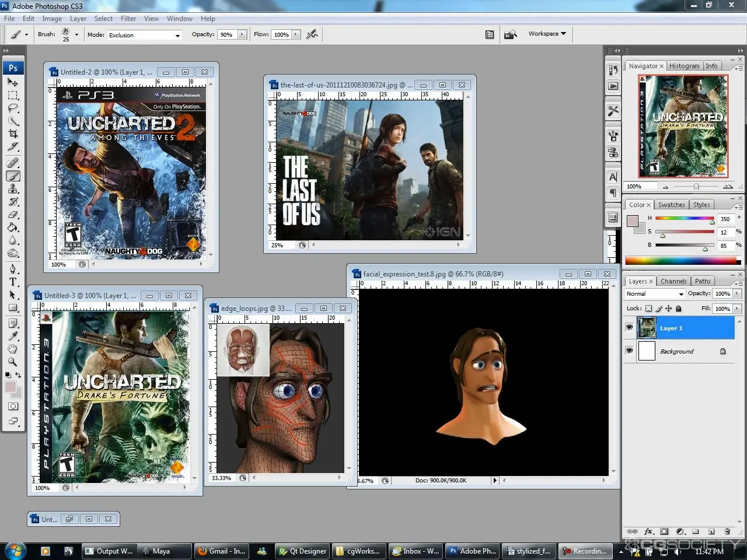
Task: Toggle Quick Mask mode
Action: coord(13,407)
